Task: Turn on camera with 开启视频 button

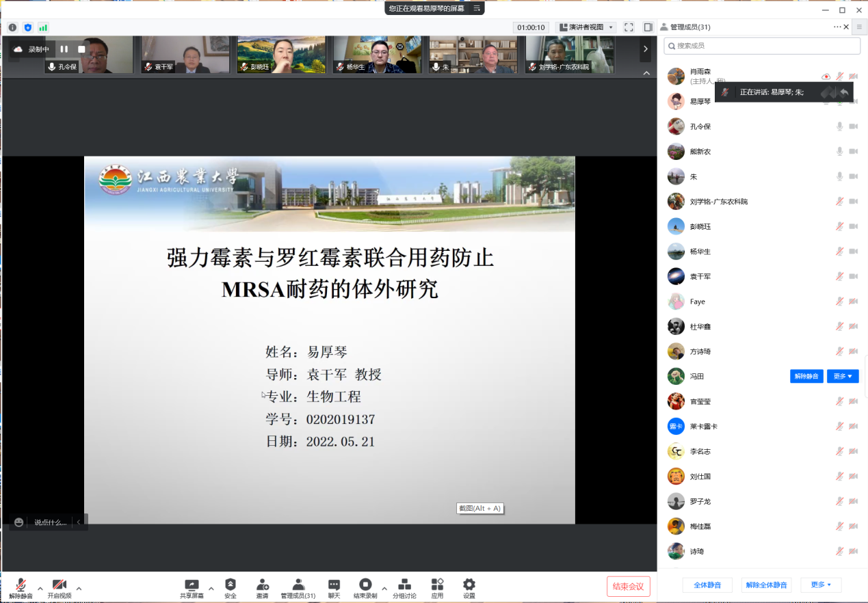Action: [60, 587]
